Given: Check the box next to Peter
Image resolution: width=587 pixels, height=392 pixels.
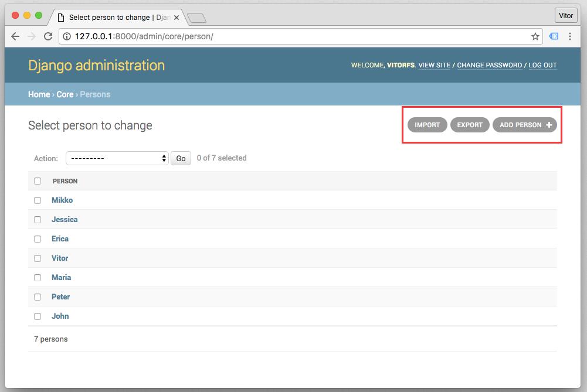Looking at the screenshot, I should tap(38, 297).
